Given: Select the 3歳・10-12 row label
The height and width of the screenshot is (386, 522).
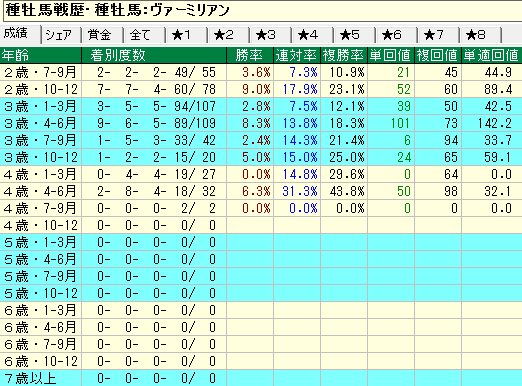Looking at the screenshot, I should coord(41,157).
